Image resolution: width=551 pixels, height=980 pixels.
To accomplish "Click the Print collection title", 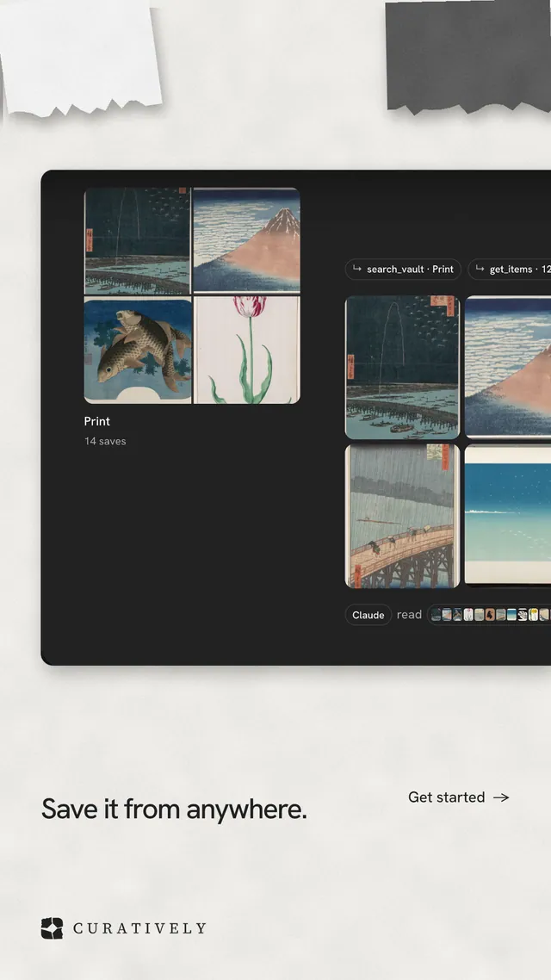I will 96,421.
